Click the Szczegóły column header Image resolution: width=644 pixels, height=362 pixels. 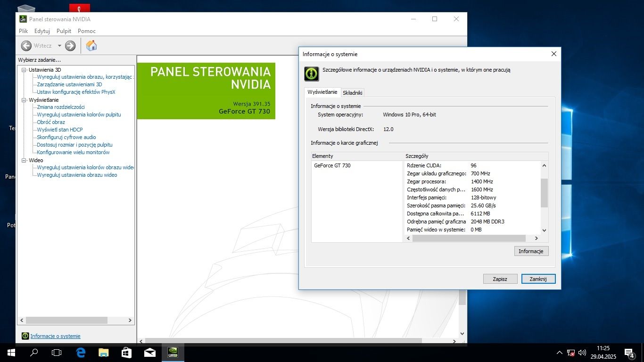[476, 156]
